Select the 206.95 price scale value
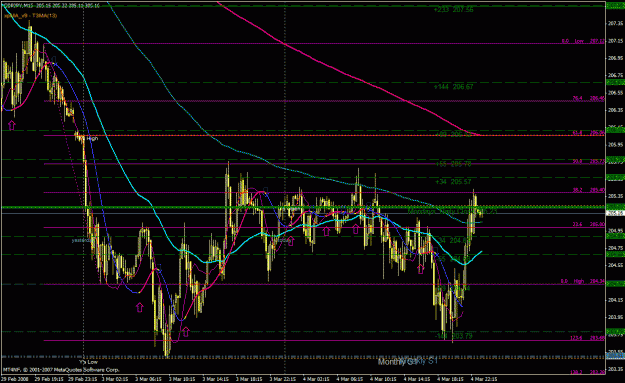Image resolution: width=625 pixels, height=383 pixels. (x=616, y=58)
